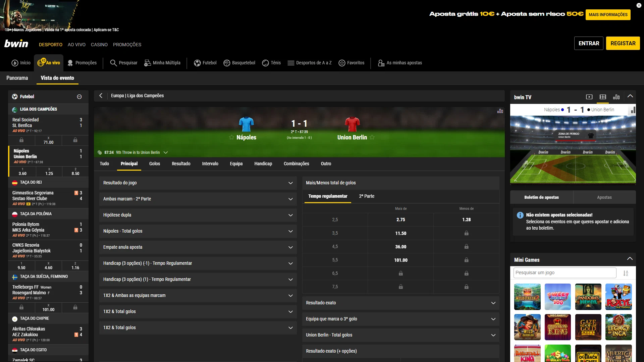
Task: Collapse the Mini Games panel
Action: (630, 259)
